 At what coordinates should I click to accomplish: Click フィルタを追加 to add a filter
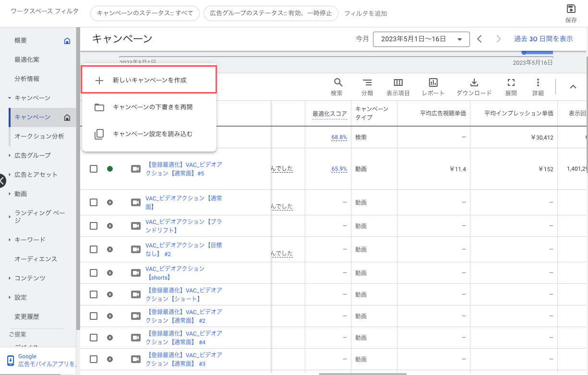pyautogui.click(x=365, y=13)
